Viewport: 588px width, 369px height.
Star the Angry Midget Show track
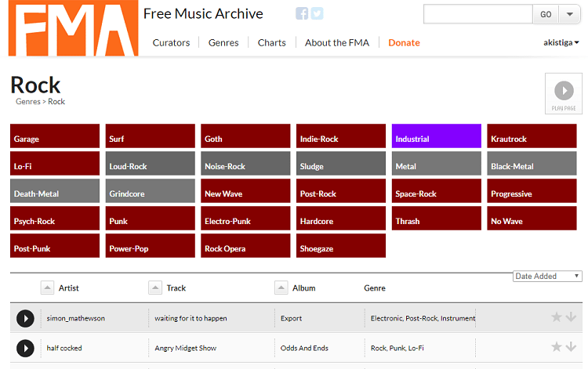(x=556, y=347)
